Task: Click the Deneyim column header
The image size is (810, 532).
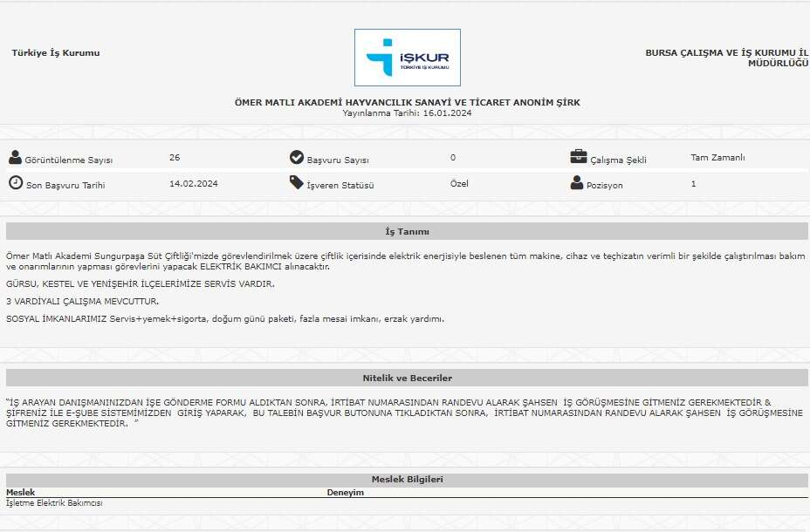Action: coord(345,493)
